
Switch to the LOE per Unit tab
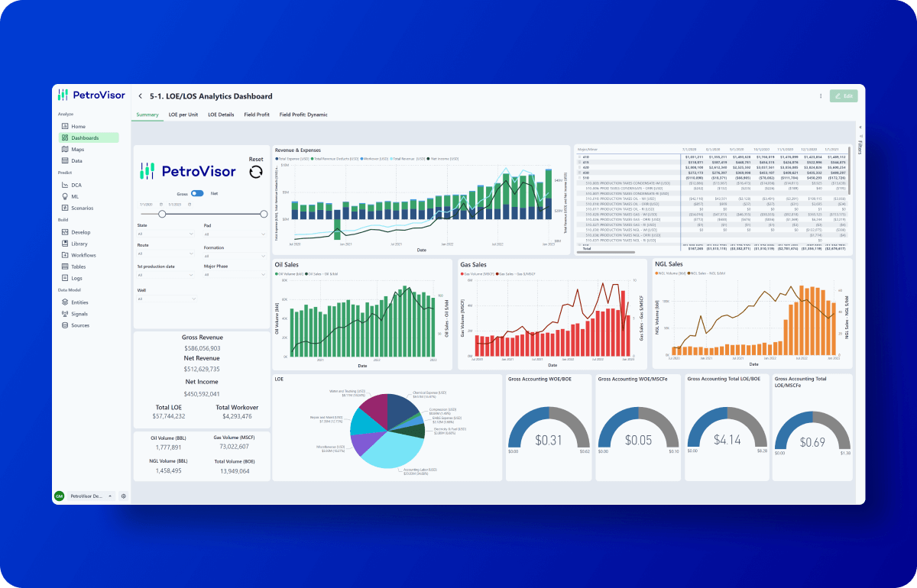pos(183,115)
